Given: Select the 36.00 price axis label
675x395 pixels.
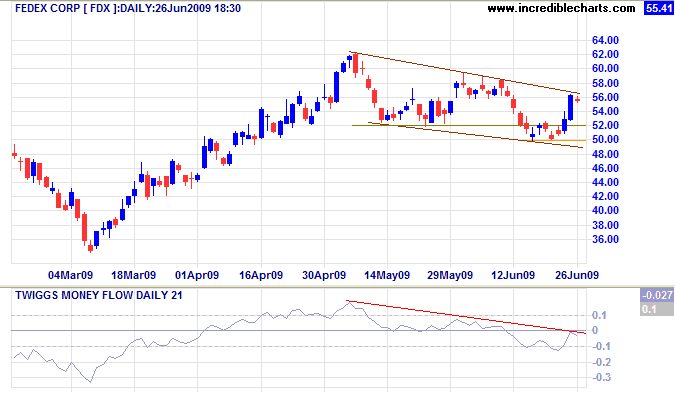Looking at the screenshot, I should tap(605, 239).
